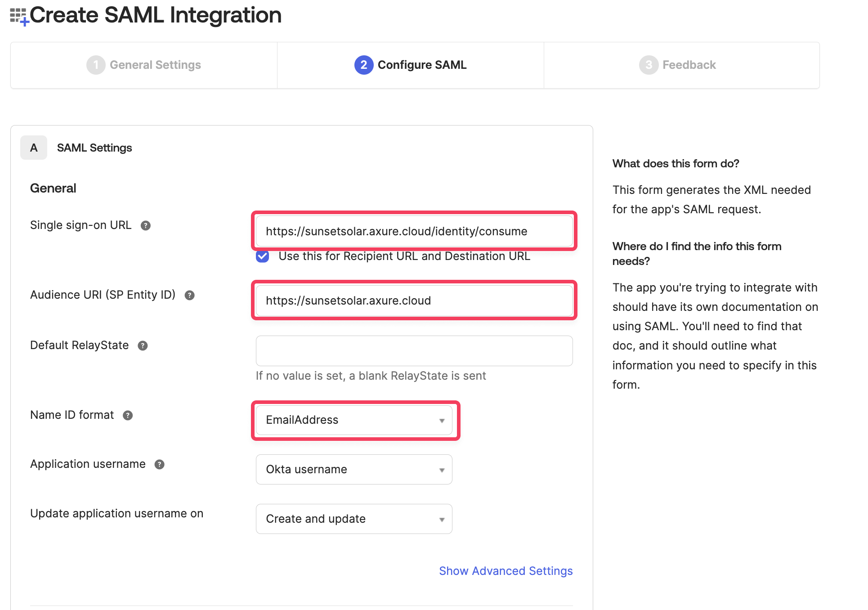
Task: Click 'Where do I find the info' heading
Action: point(697,254)
